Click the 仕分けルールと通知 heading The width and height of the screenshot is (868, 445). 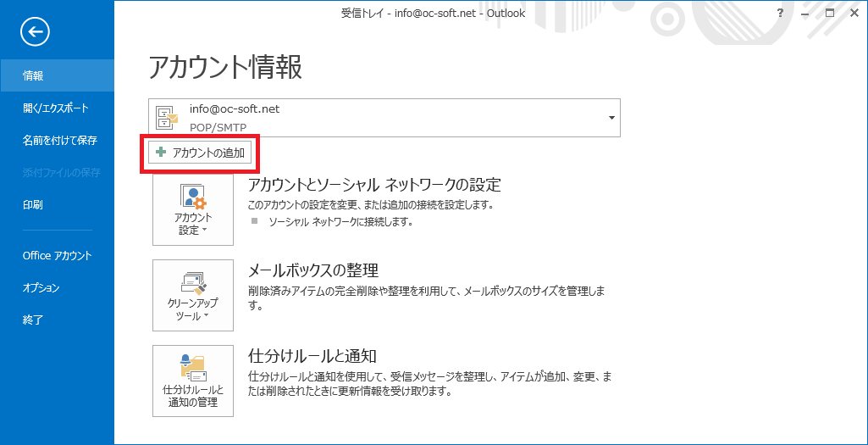(312, 355)
